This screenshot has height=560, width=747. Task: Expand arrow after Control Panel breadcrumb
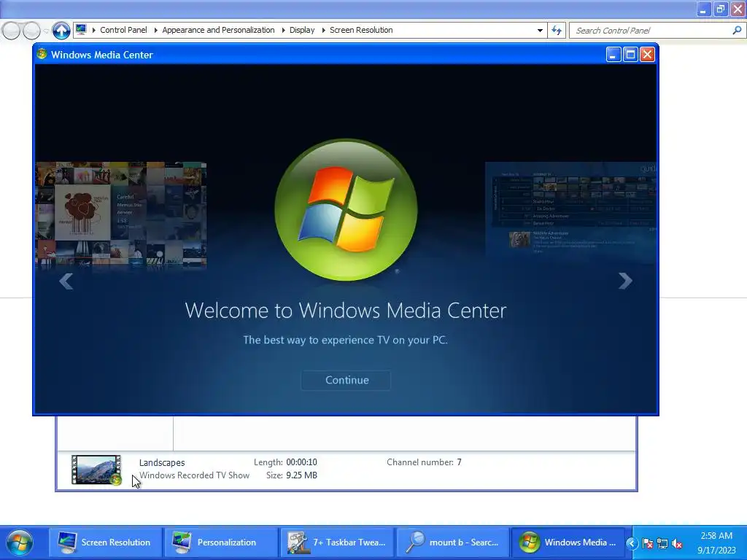(x=155, y=30)
